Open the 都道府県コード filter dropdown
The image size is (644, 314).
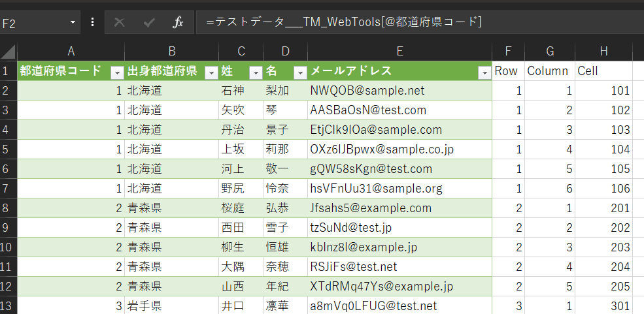117,72
